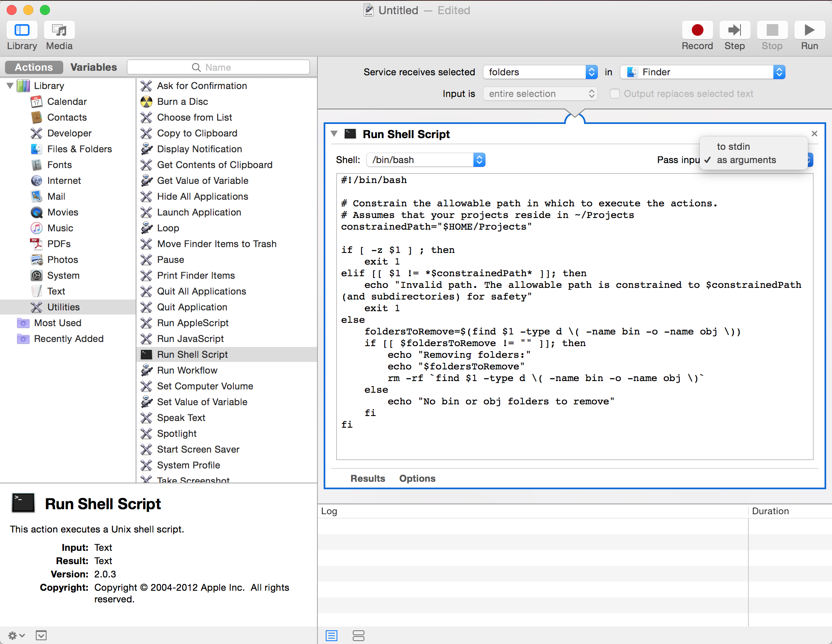The height and width of the screenshot is (644, 832).
Task: Open the Media browser icon
Action: pyautogui.click(x=59, y=30)
